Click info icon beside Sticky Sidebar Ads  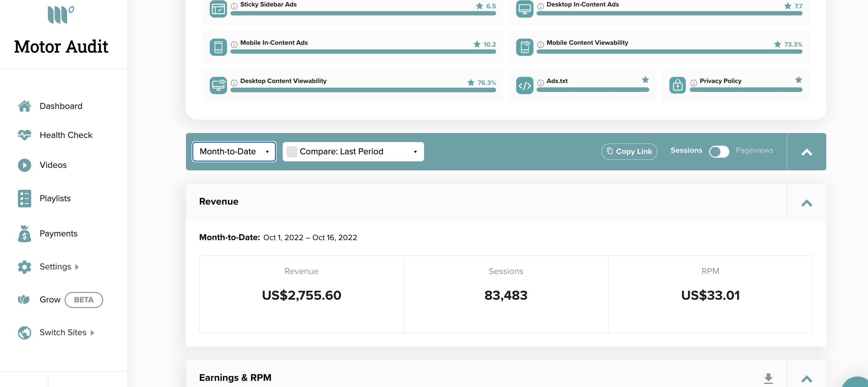point(234,6)
